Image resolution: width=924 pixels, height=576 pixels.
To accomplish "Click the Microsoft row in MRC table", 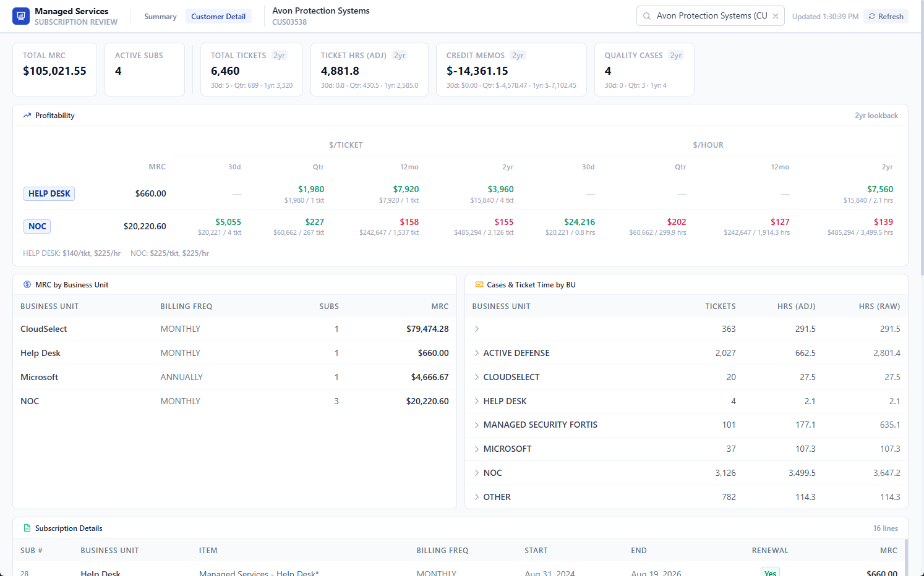I will pos(234,377).
